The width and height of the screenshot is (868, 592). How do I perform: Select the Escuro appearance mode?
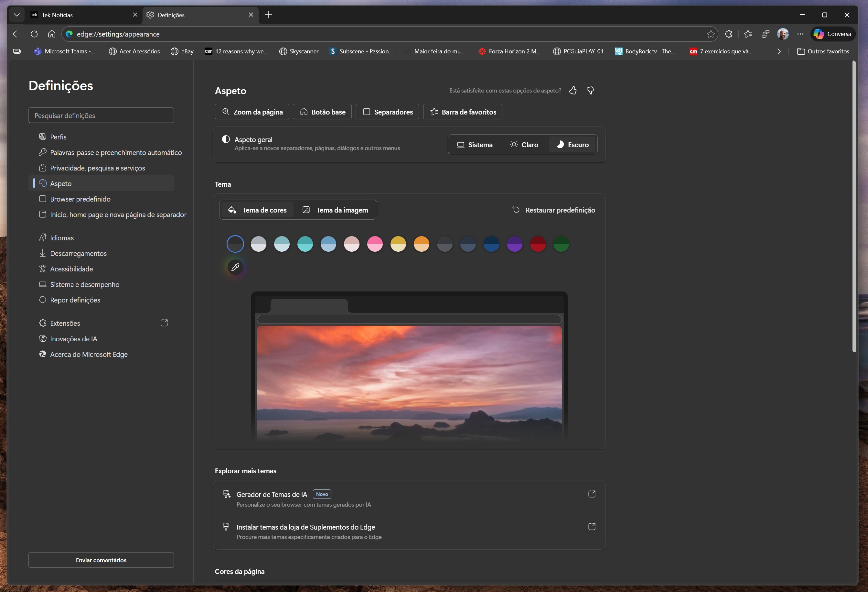pos(573,145)
